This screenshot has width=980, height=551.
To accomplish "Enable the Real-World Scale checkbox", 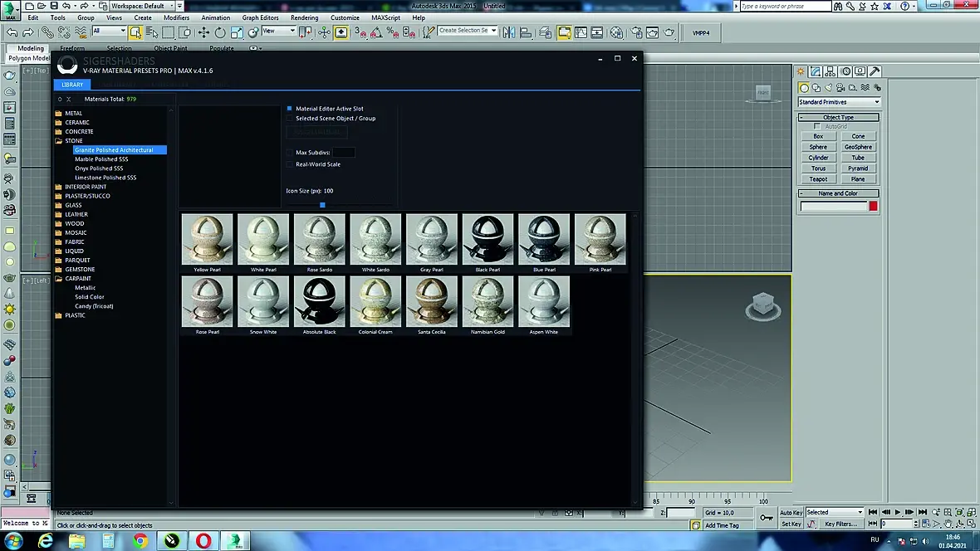I will pos(289,164).
